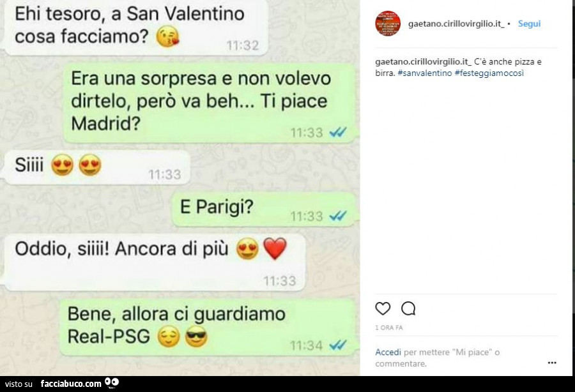Click the eyes icon beside facciabuco.com
Screen dimensions: 575x392
(112, 383)
